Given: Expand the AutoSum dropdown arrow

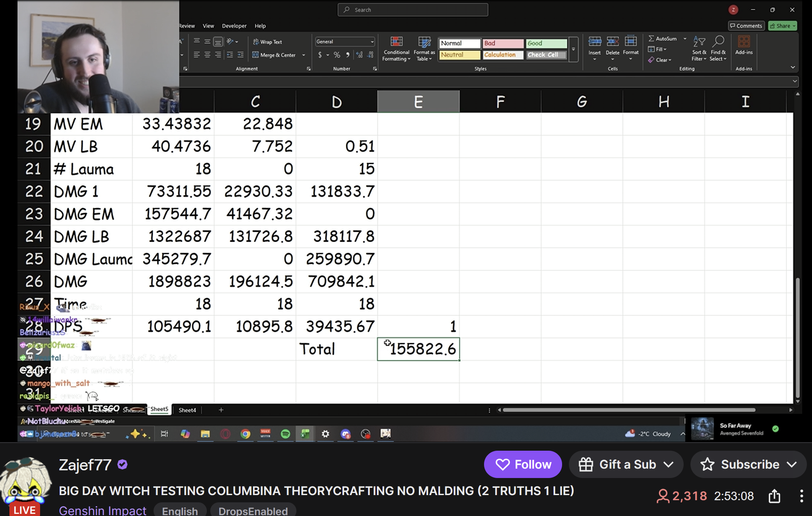Looking at the screenshot, I should tap(685, 38).
